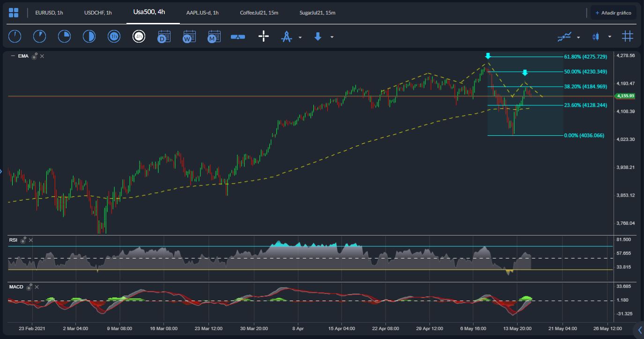Open RSI indicator settings gear
This screenshot has height=339, width=644.
click(23, 240)
